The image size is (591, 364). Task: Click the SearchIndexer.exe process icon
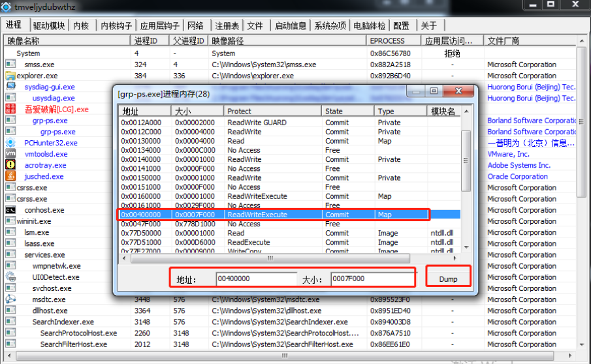[10, 322]
